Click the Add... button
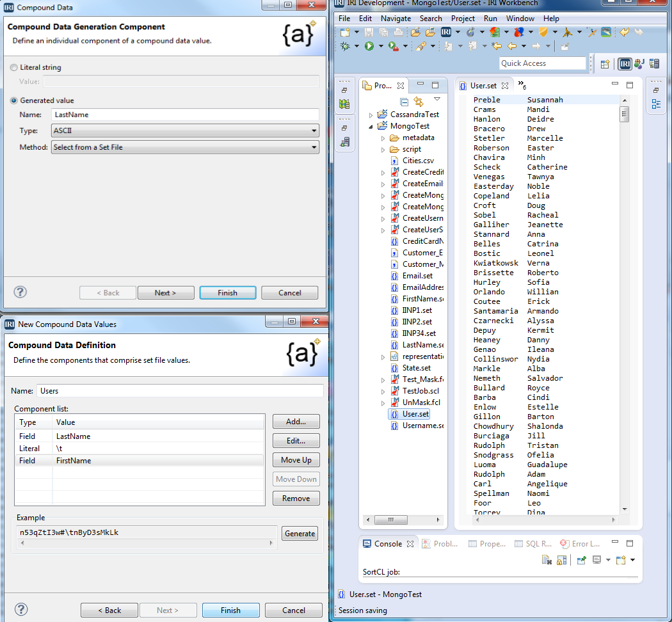The width and height of the screenshot is (672, 622). pyautogui.click(x=296, y=422)
